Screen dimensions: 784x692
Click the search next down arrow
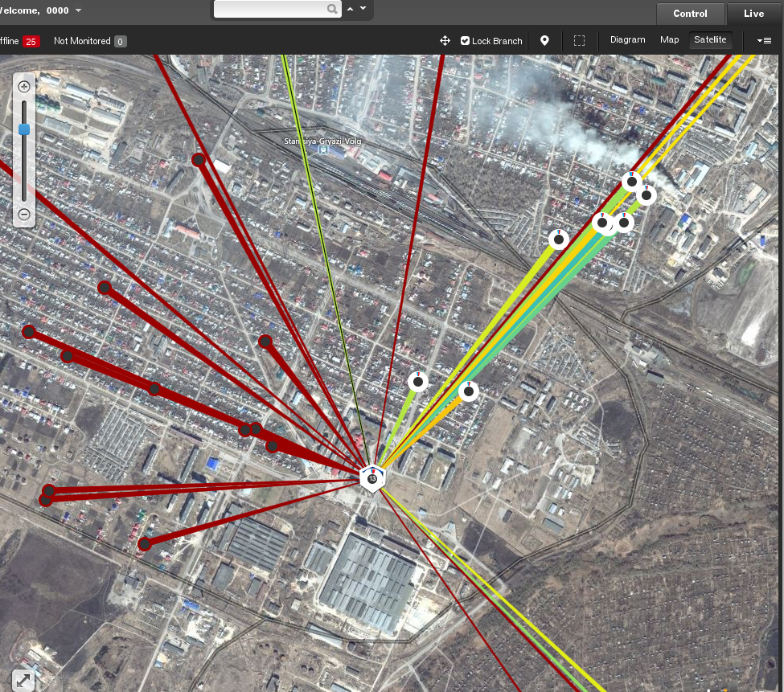[x=363, y=9]
